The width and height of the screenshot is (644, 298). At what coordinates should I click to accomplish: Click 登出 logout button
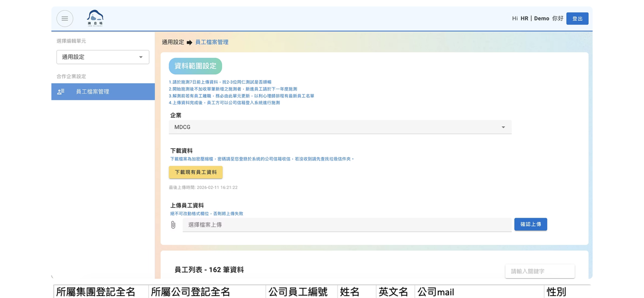coord(577,19)
